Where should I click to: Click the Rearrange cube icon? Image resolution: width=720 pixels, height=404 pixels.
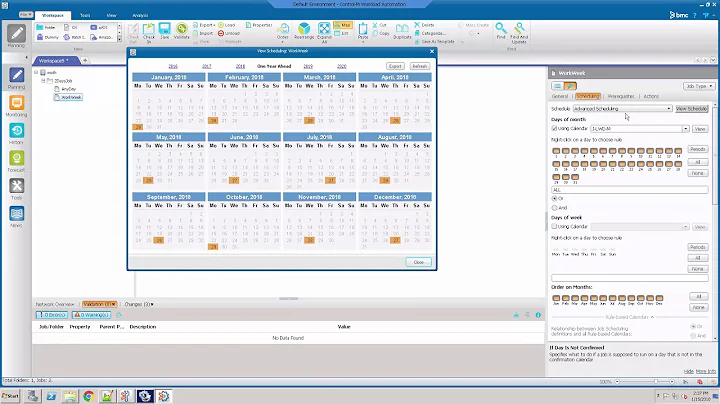click(304, 28)
